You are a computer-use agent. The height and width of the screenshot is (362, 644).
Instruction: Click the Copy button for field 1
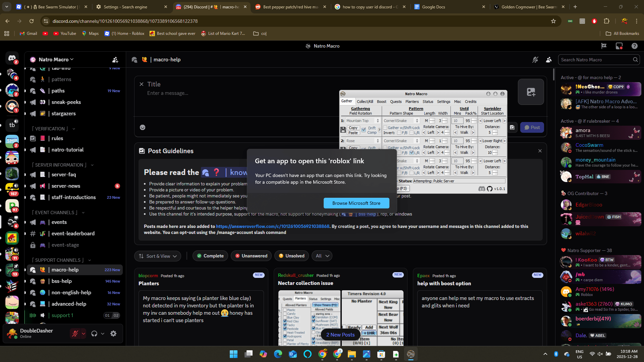(353, 128)
